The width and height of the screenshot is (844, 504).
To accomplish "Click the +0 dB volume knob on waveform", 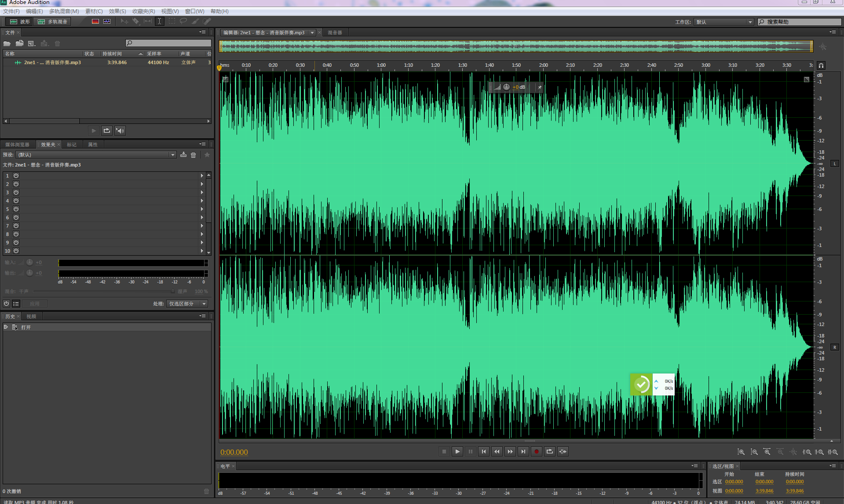I will [x=507, y=87].
